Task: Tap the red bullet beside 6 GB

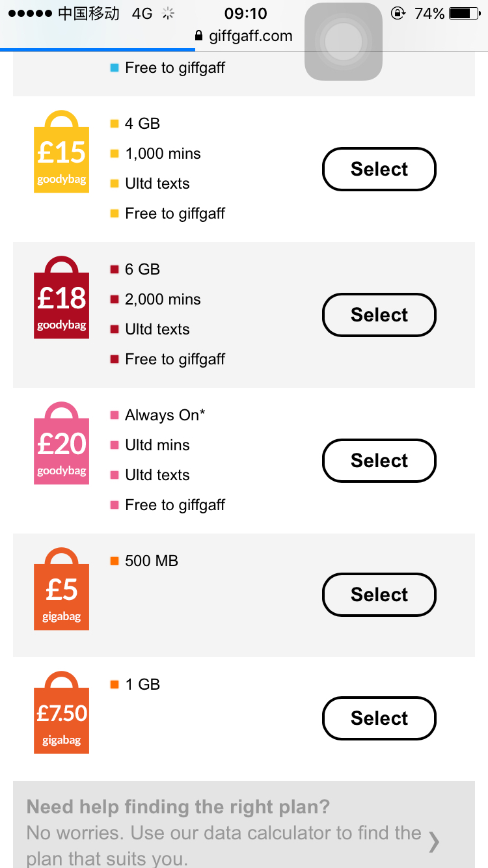Action: pos(115,269)
